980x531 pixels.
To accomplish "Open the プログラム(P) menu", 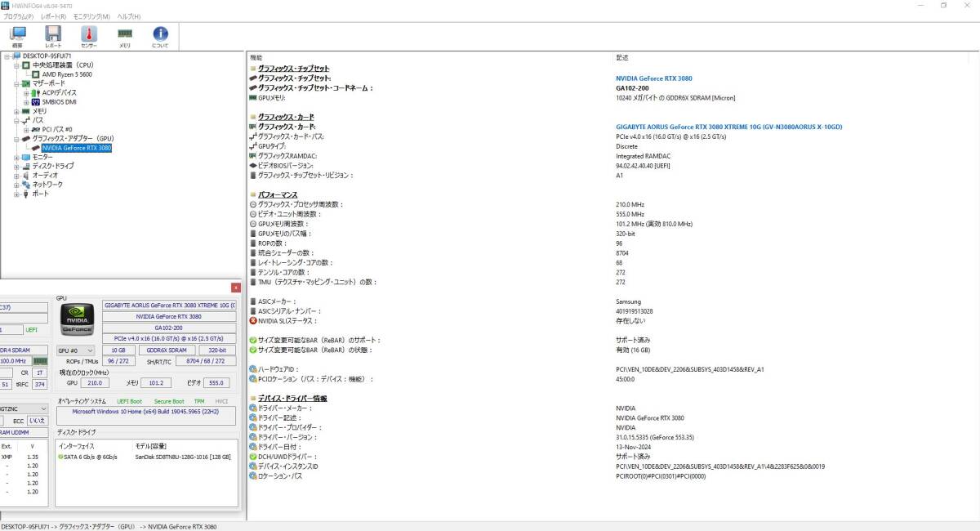I will click(19, 16).
